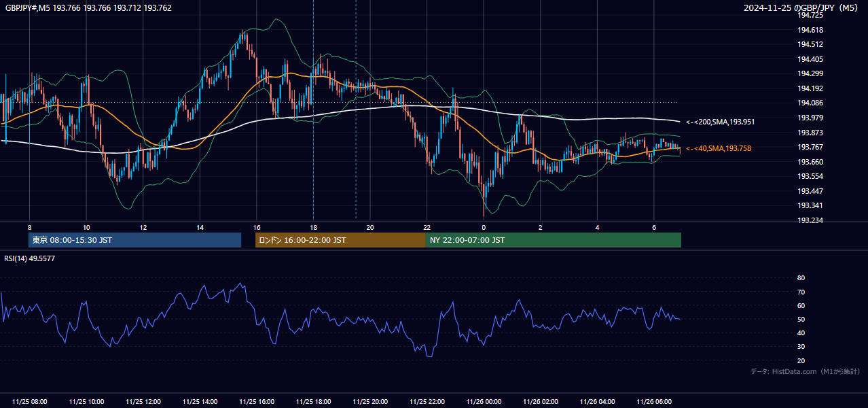Viewport: 868px width, 408px height.
Task: Click hour label 2 under the price chart
Action: (x=540, y=227)
